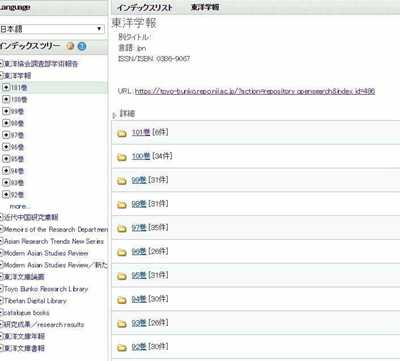Screen dimensions: 400x361
Task: Open the 94巻 link in the folder list
Action: (x=139, y=299)
